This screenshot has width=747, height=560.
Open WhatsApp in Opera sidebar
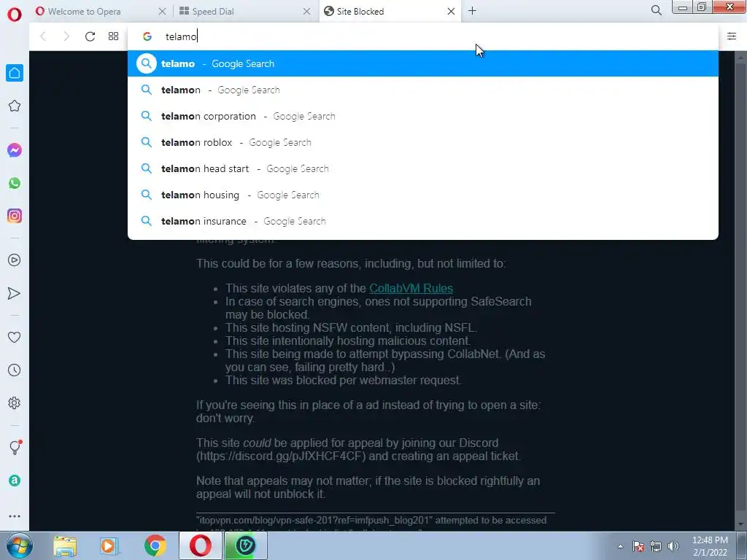15,183
